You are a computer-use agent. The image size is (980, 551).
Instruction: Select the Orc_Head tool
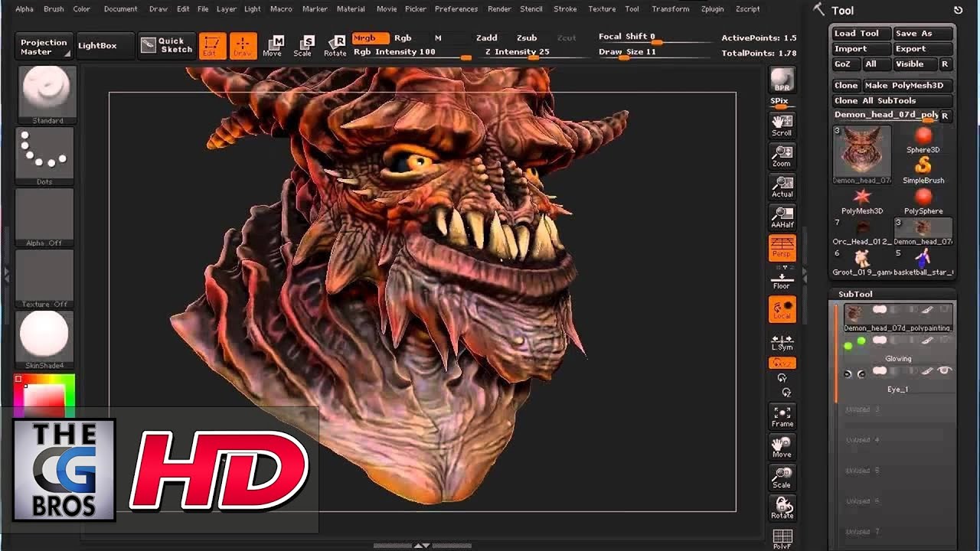(x=862, y=233)
